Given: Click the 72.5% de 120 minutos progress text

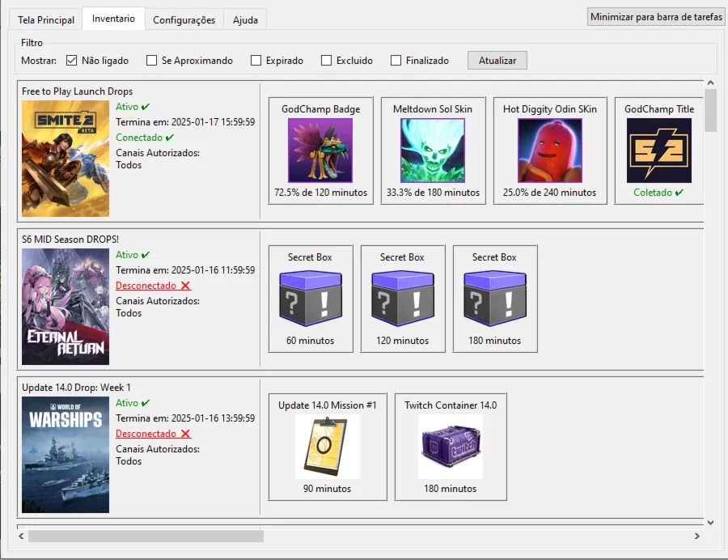Looking at the screenshot, I should 320,193.
